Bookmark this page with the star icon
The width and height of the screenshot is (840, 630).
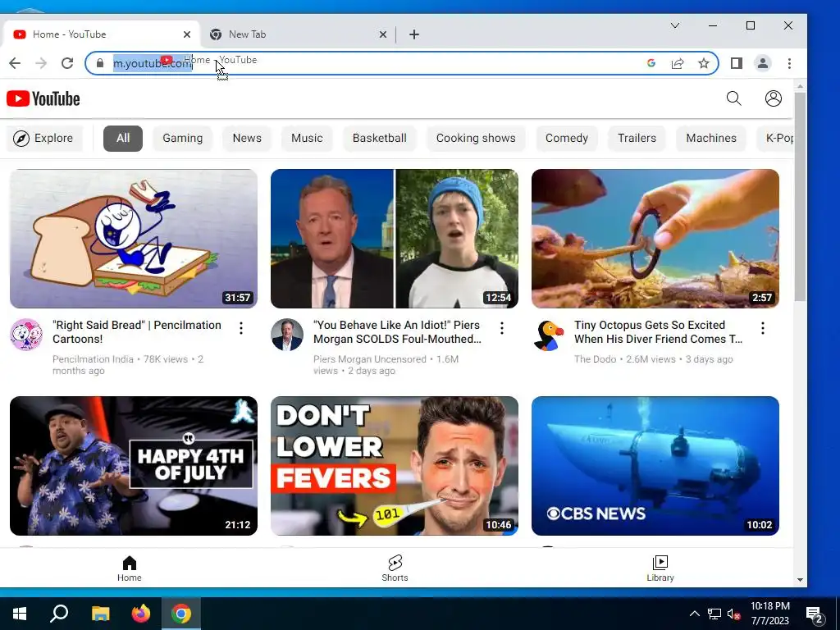point(703,63)
